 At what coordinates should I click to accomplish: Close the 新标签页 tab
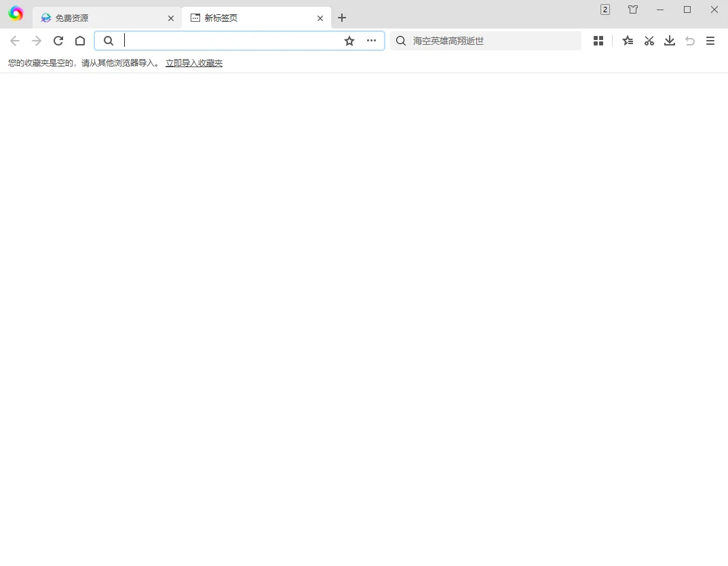pyautogui.click(x=320, y=18)
